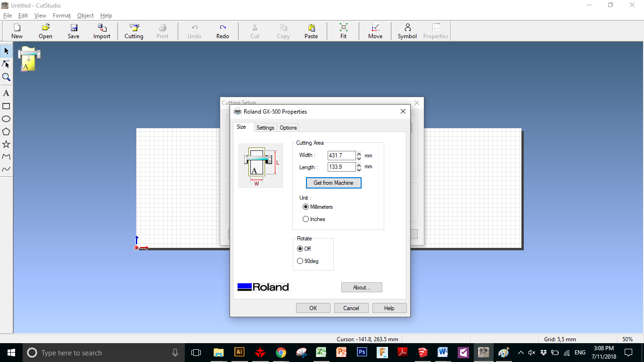644x362 pixels.
Task: Open Task View from the taskbar
Action: 196,353
